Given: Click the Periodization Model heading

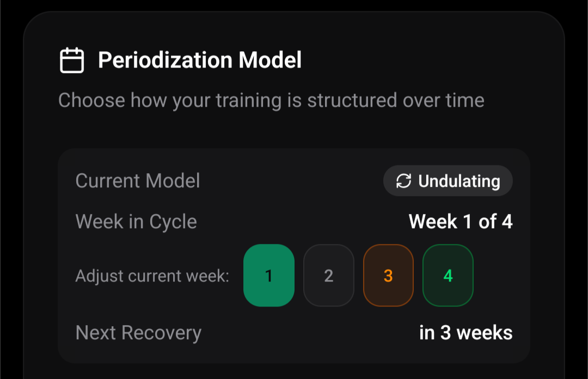Looking at the screenshot, I should click(x=199, y=60).
